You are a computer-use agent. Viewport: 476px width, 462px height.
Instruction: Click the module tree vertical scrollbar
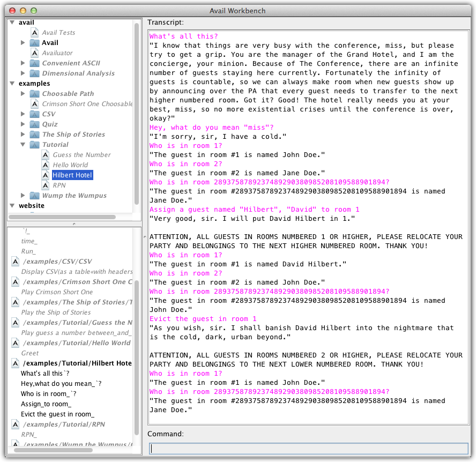point(137,114)
